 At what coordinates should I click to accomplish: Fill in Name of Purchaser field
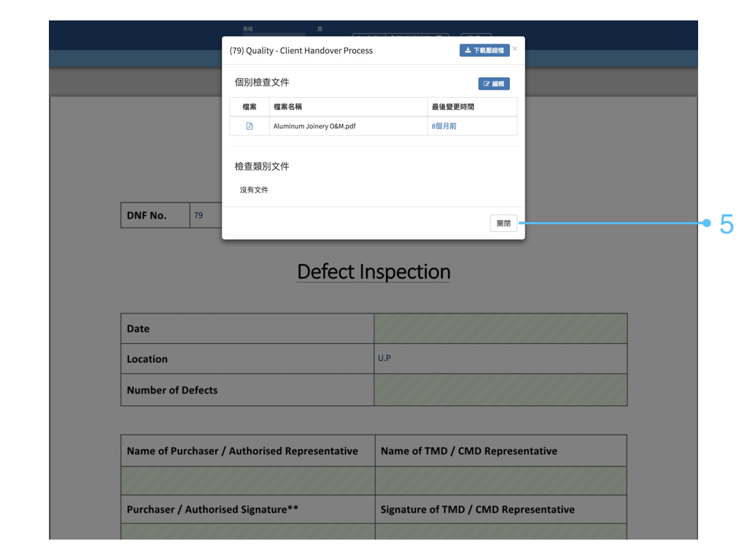pyautogui.click(x=248, y=481)
